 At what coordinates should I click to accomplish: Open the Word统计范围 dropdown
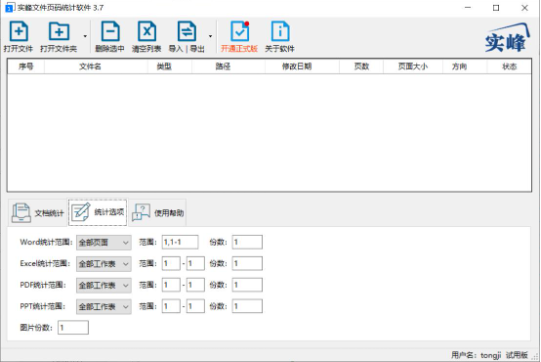tap(104, 242)
